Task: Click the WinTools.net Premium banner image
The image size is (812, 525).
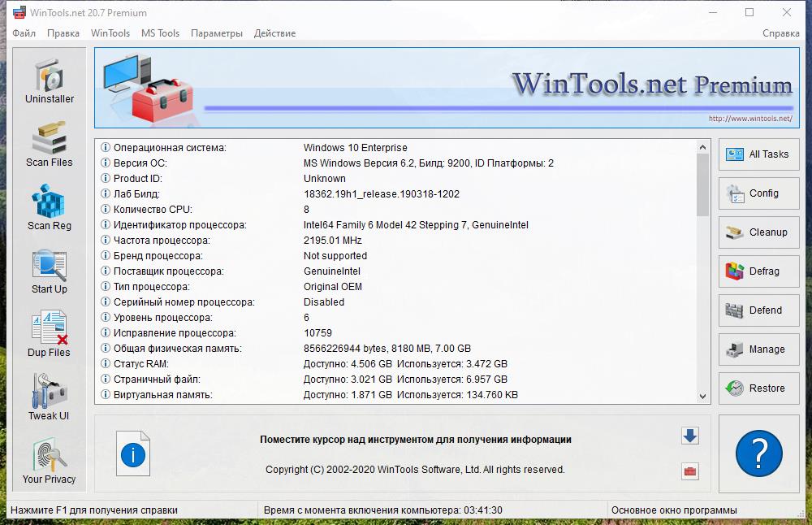Action: (447, 88)
